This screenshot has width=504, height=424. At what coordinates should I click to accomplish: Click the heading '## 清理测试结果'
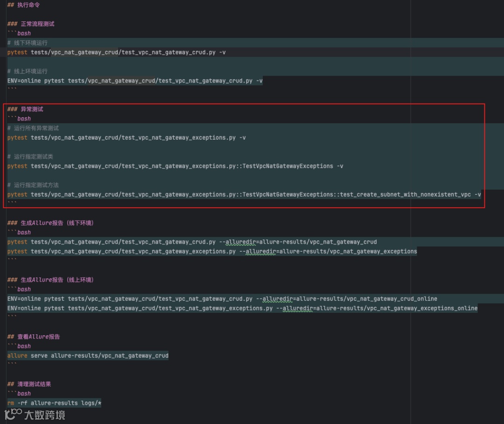29,384
